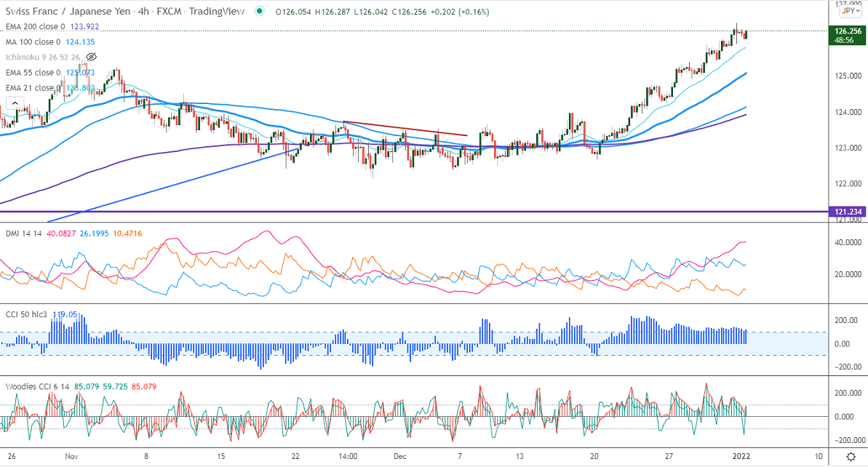Click the 27 date label on time axis

pyautogui.click(x=669, y=457)
